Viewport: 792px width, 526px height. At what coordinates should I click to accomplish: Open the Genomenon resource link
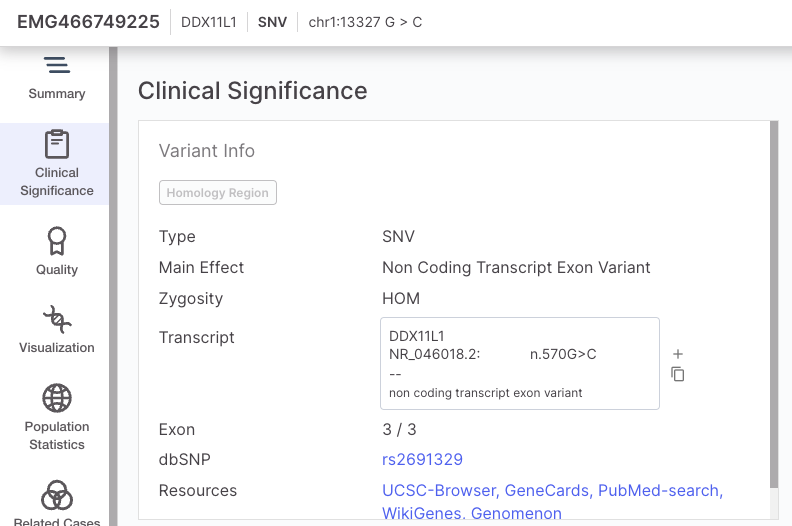(x=518, y=514)
